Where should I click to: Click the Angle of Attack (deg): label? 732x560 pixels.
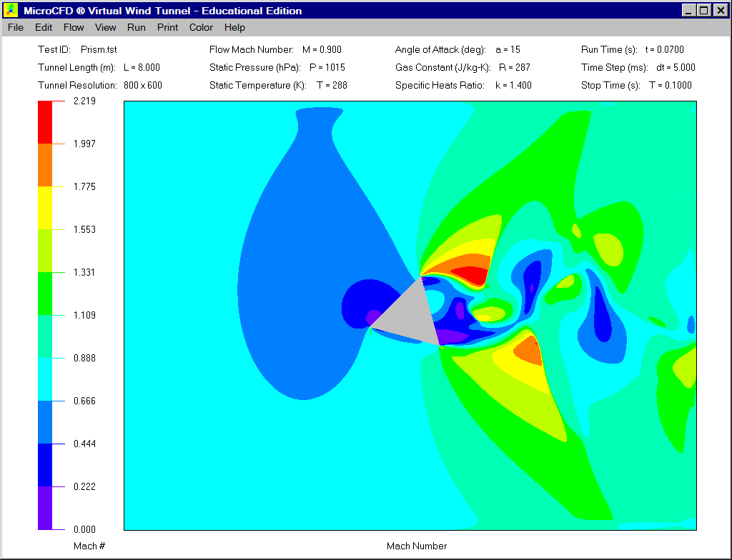(440, 49)
